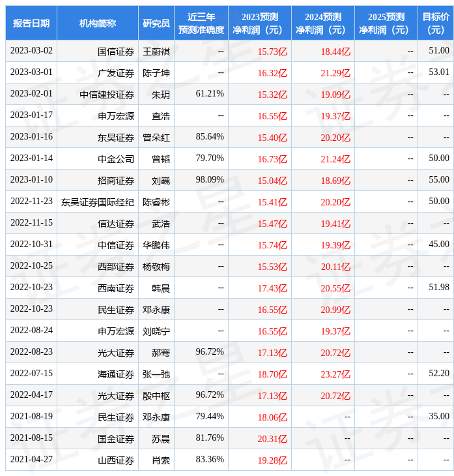Click the 报告日期 column header
Image resolution: width=454 pixels, height=476 pixels.
point(31,23)
